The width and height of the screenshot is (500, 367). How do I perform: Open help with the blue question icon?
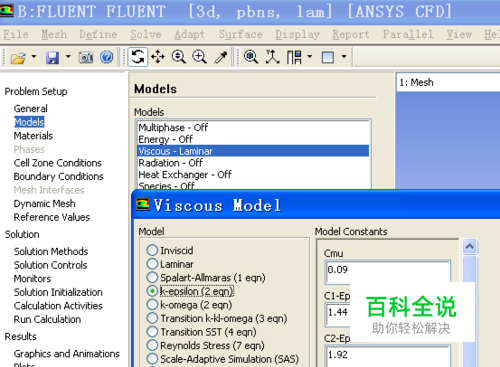click(x=107, y=57)
